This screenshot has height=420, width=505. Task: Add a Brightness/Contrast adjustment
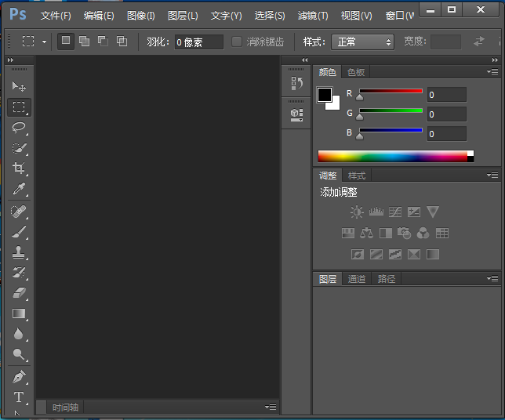358,212
